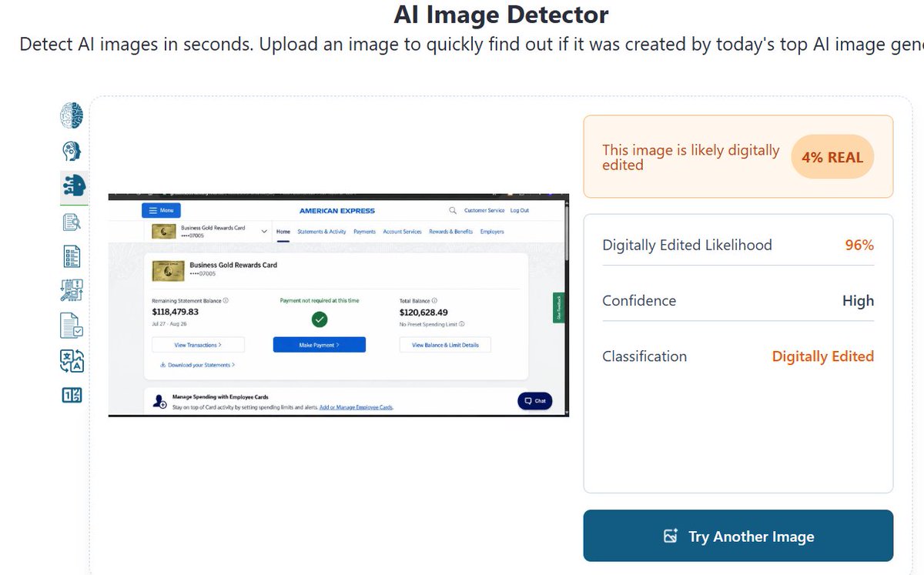
Task: Select the Rewards & Benefits tab
Action: [450, 232]
